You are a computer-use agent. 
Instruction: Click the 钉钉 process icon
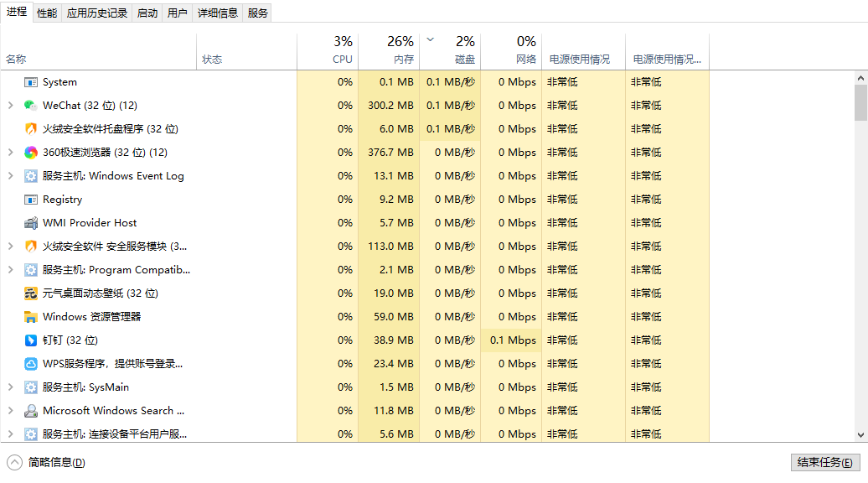click(31, 340)
